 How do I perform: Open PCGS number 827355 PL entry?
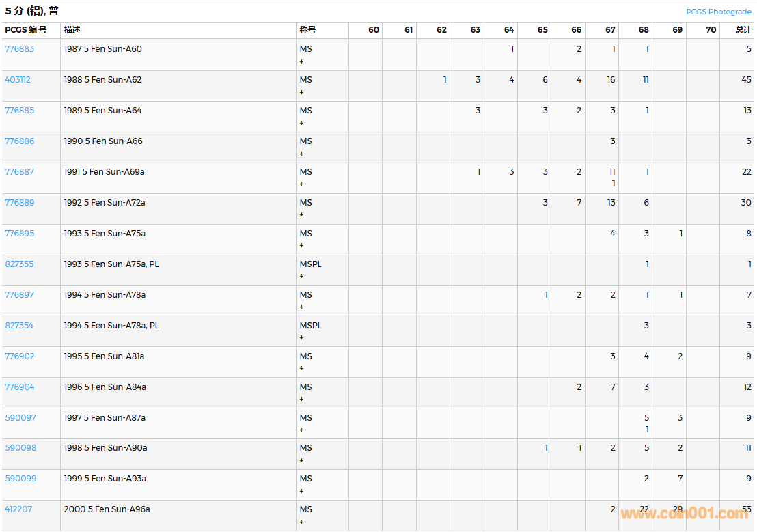coord(19,264)
